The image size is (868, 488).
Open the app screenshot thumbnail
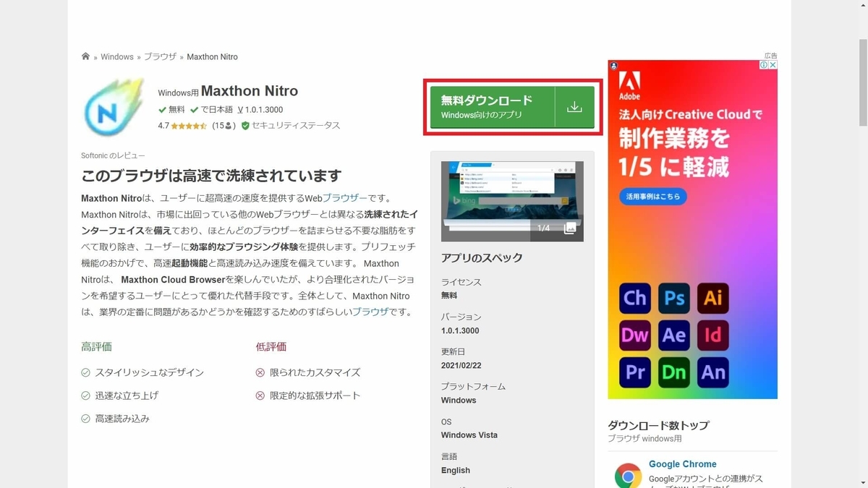tap(512, 201)
